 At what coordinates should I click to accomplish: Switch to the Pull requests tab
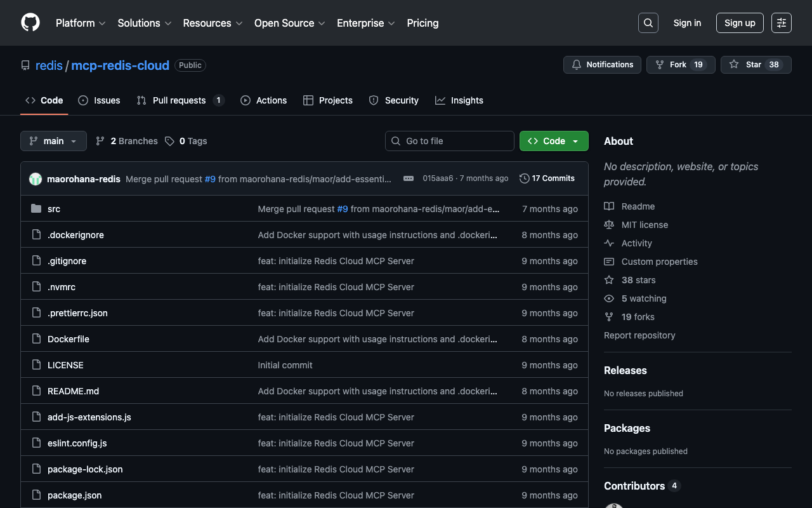180,100
